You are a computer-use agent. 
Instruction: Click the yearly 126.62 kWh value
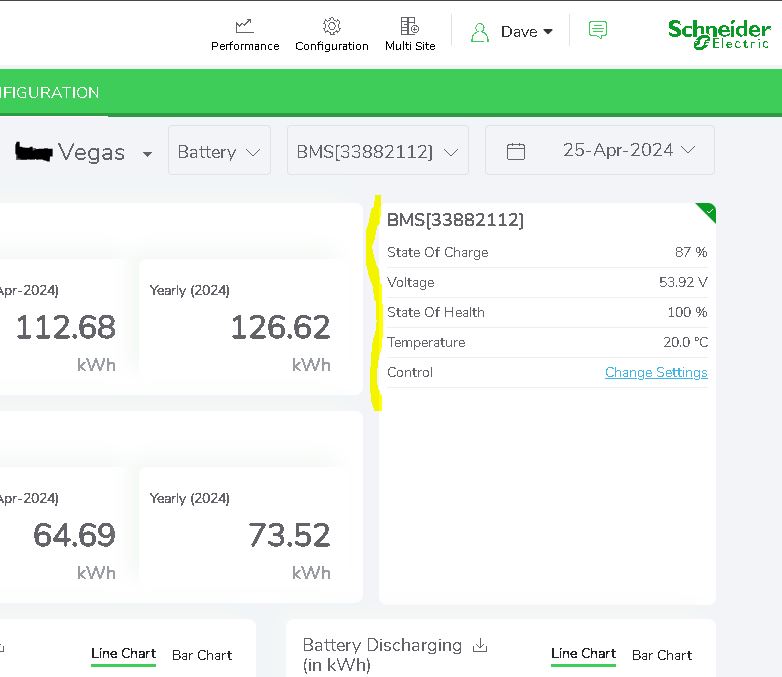click(280, 327)
